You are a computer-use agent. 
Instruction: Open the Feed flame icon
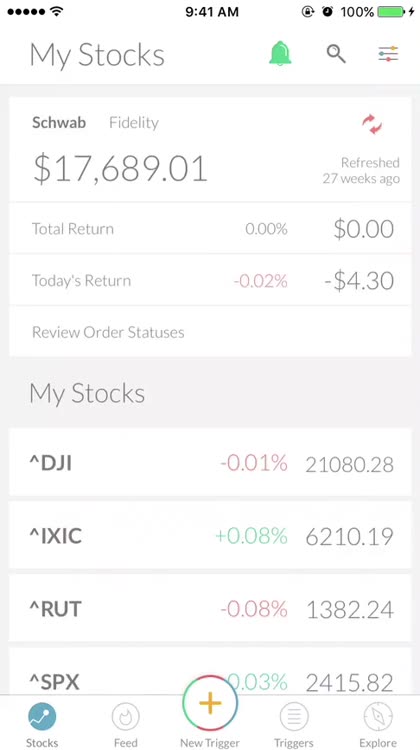[125, 717]
